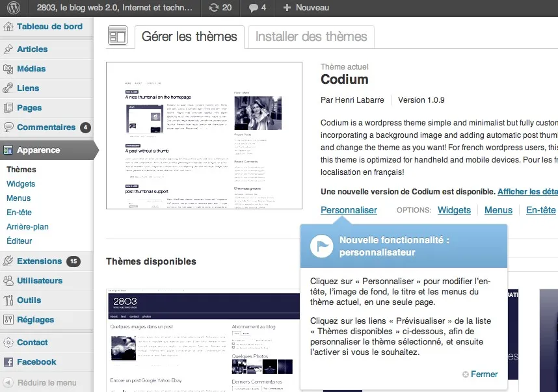Viewport: 558px width, 392px height.
Task: Click the Personnaliser link
Action: (349, 210)
